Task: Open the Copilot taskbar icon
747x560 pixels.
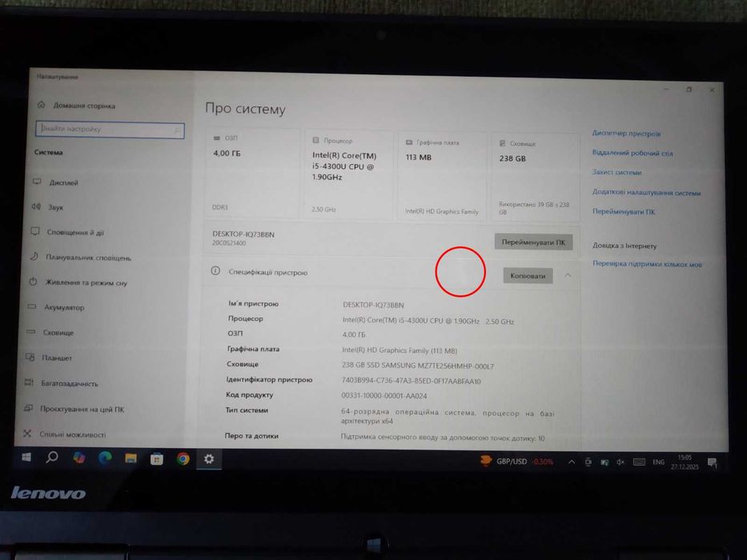Action: 78,458
